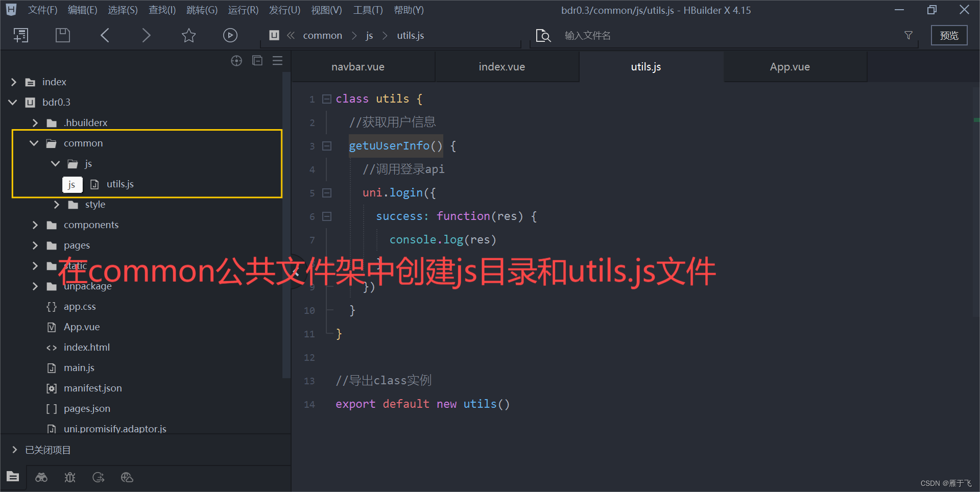Click line number 14 in the gutter
The width and height of the screenshot is (980, 492).
tap(309, 404)
